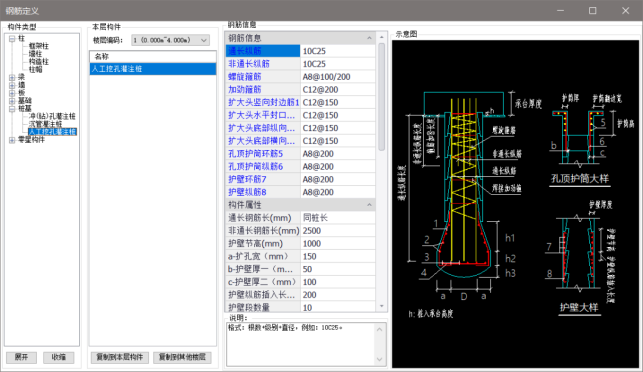Collapse the 柱 tree node
643x372 pixels.
tap(12, 39)
